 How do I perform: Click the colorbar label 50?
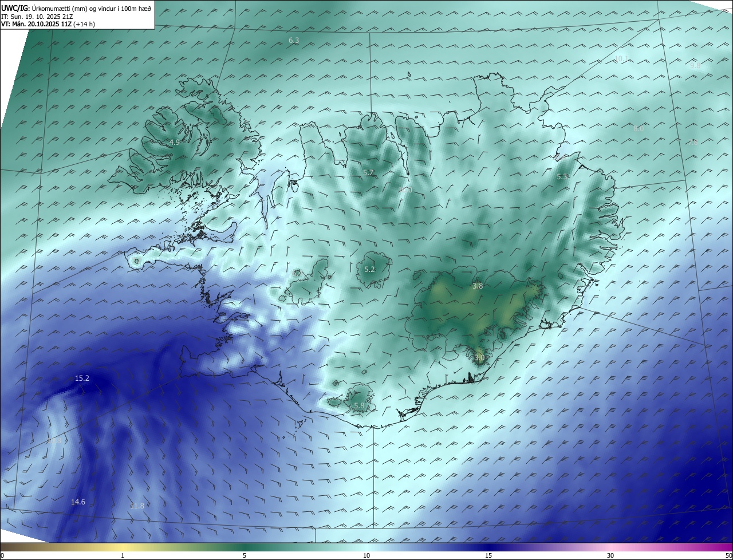click(x=728, y=555)
